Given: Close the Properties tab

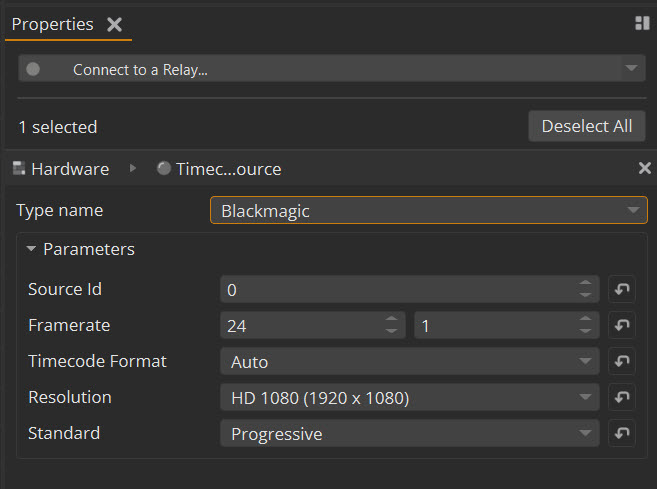Looking at the screenshot, I should (115, 25).
